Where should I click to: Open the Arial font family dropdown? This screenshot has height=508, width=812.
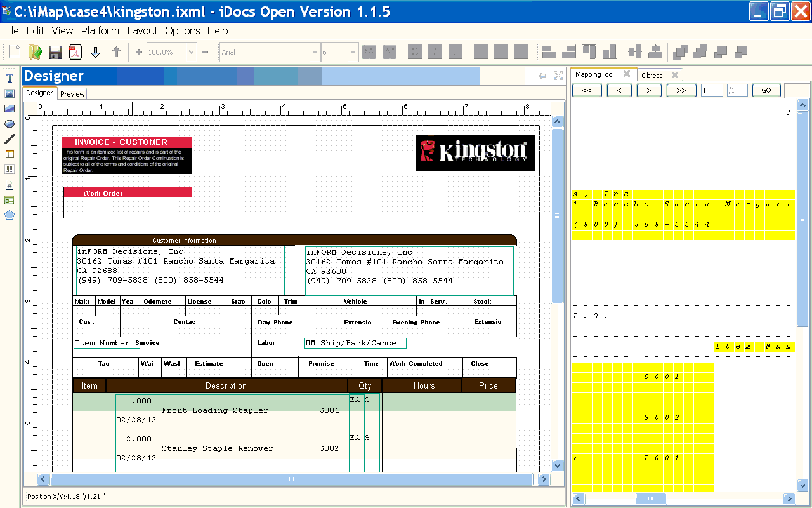pyautogui.click(x=315, y=52)
